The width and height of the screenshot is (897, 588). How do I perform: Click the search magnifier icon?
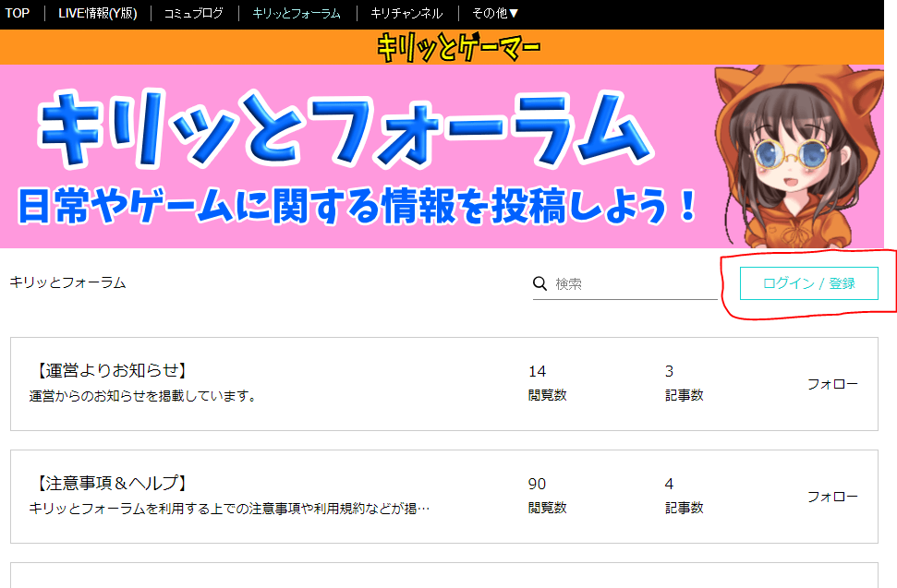click(x=539, y=283)
